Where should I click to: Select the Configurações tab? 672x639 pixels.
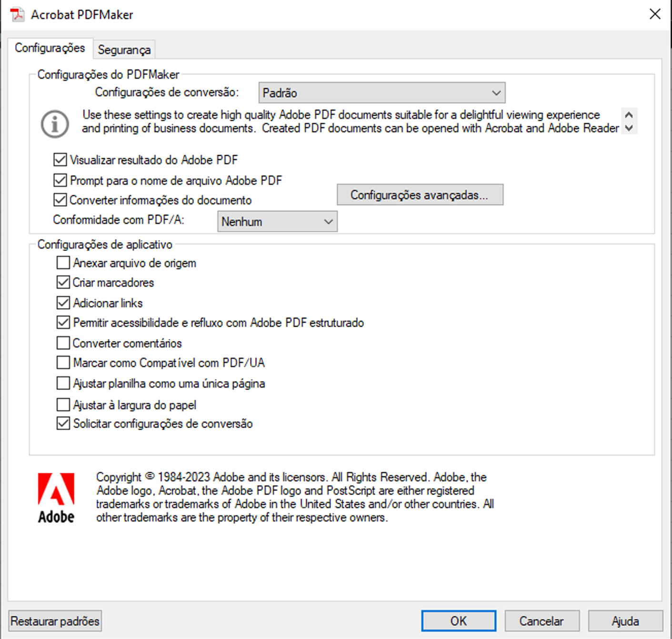pos(50,48)
